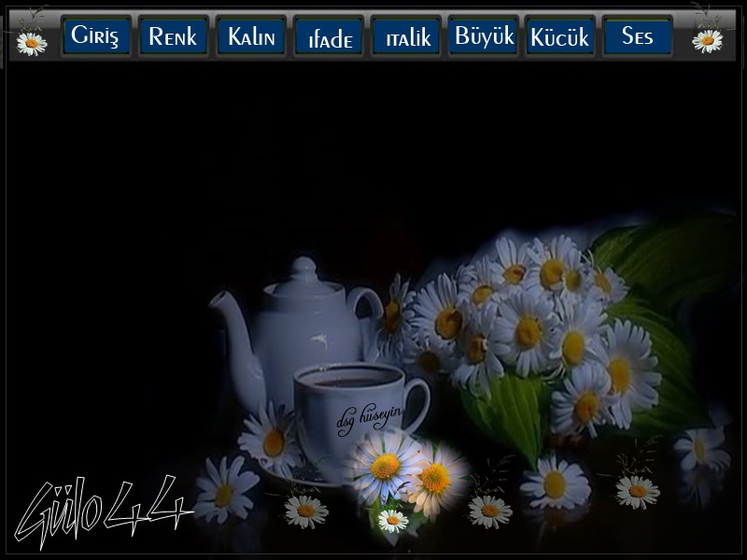Click the daisy icon beside Ses

tap(707, 40)
